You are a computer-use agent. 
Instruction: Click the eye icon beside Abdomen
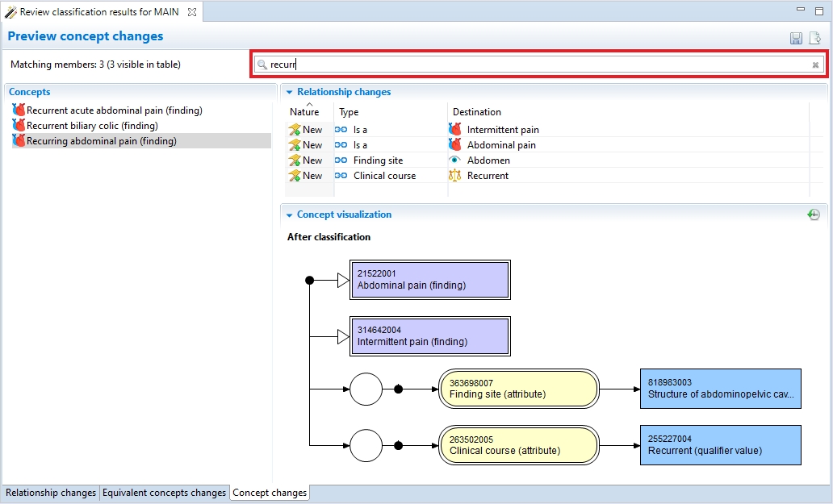tap(454, 160)
